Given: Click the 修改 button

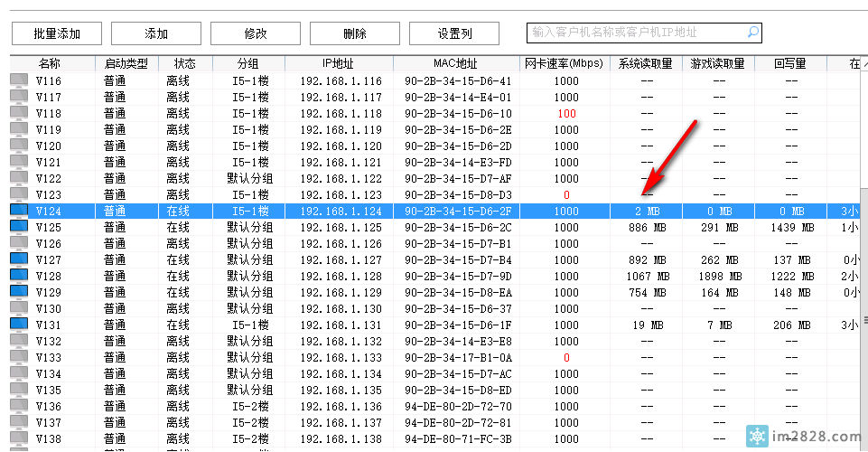Looking at the screenshot, I should pyautogui.click(x=256, y=33).
